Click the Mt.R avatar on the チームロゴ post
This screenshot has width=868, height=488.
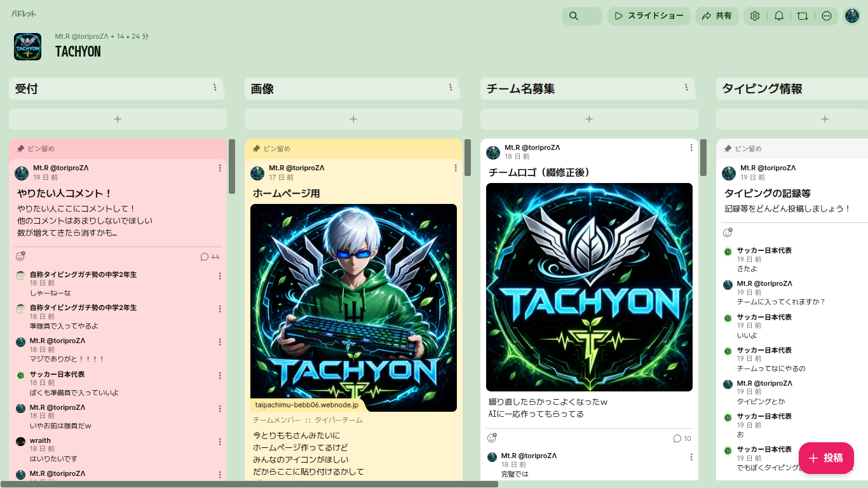click(x=493, y=152)
